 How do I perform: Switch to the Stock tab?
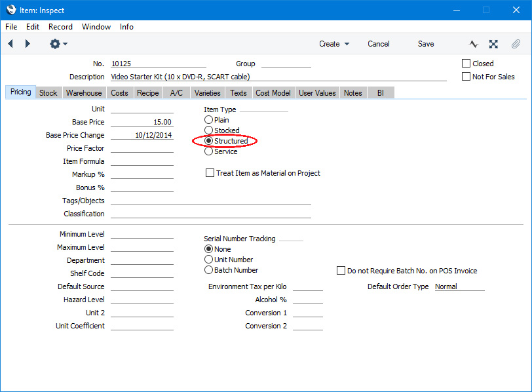[x=48, y=93]
